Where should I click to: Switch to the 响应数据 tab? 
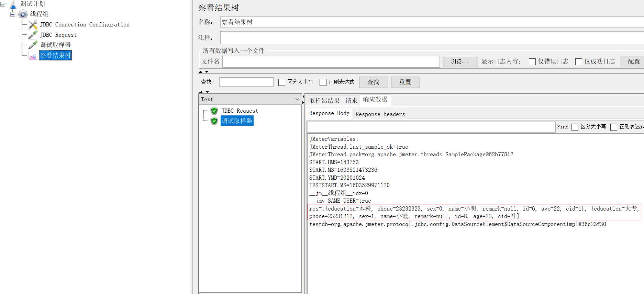click(375, 100)
